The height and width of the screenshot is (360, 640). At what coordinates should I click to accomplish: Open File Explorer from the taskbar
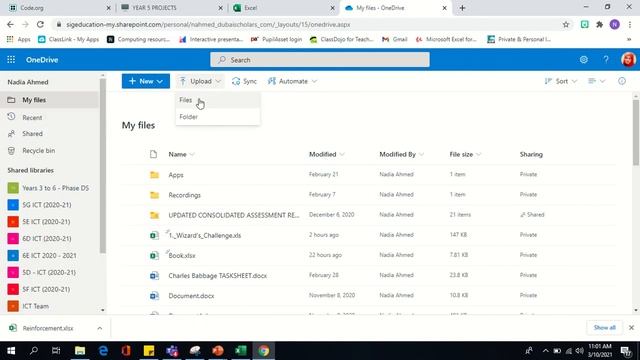pyautogui.click(x=80, y=351)
